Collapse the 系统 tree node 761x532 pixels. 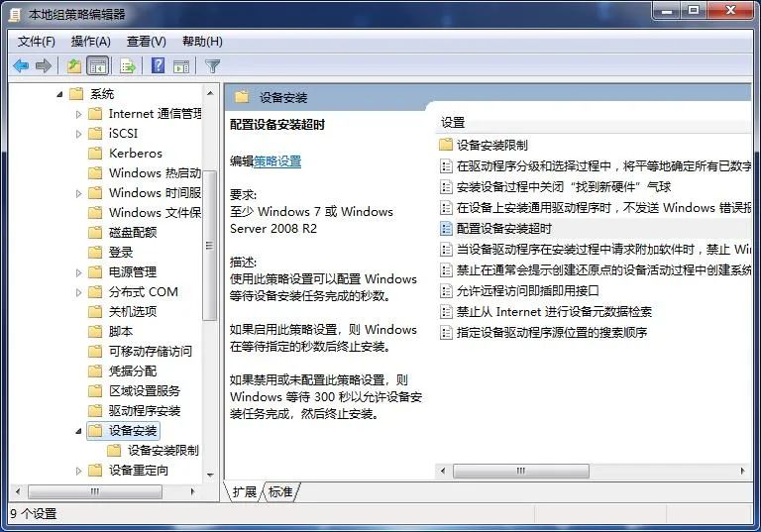[59, 94]
